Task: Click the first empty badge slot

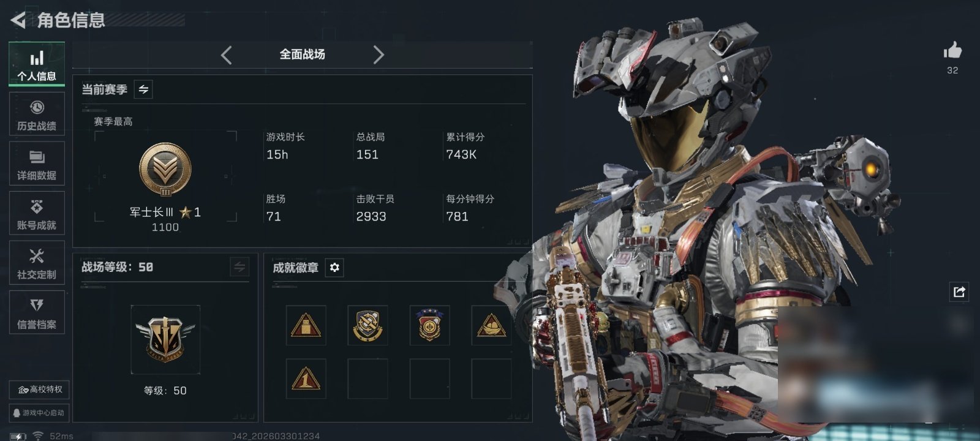Action: pyautogui.click(x=367, y=379)
